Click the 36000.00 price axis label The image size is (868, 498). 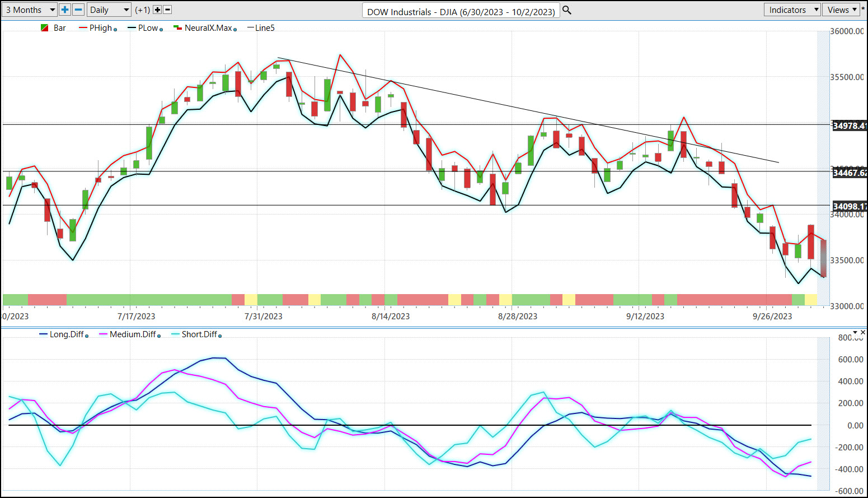[847, 31]
